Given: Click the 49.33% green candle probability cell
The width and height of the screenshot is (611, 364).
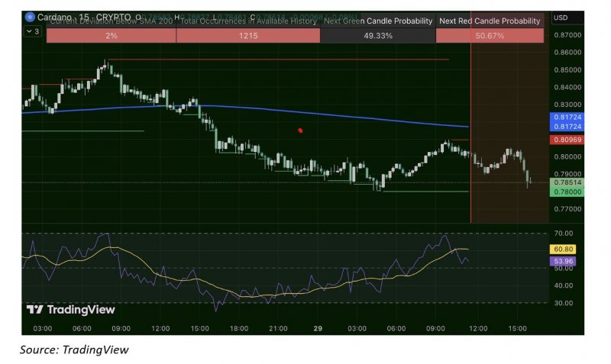Looking at the screenshot, I should [378, 35].
